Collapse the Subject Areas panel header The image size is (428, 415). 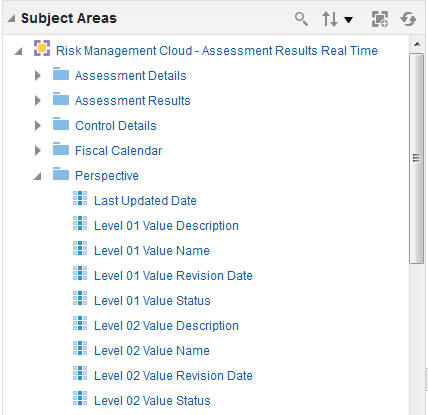click(12, 18)
